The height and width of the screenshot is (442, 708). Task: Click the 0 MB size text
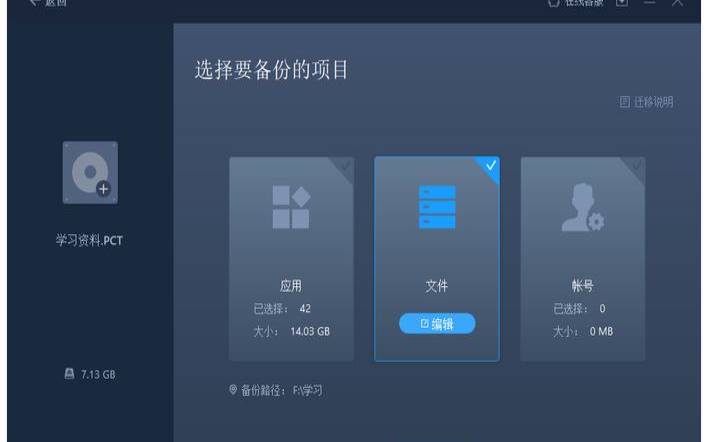[601, 331]
